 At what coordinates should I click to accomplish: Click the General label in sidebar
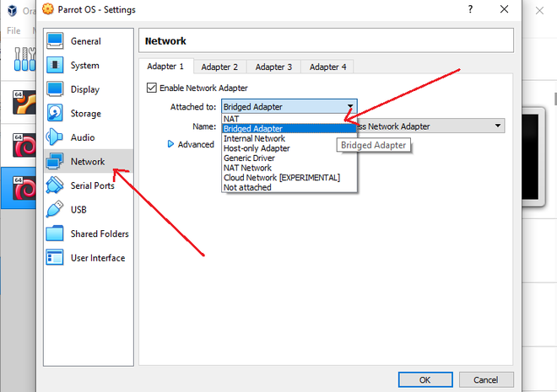point(85,41)
